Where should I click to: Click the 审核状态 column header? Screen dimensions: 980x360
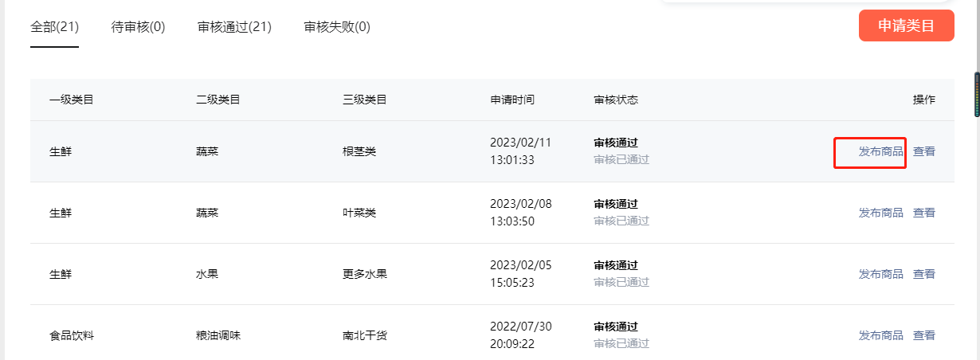pos(616,100)
